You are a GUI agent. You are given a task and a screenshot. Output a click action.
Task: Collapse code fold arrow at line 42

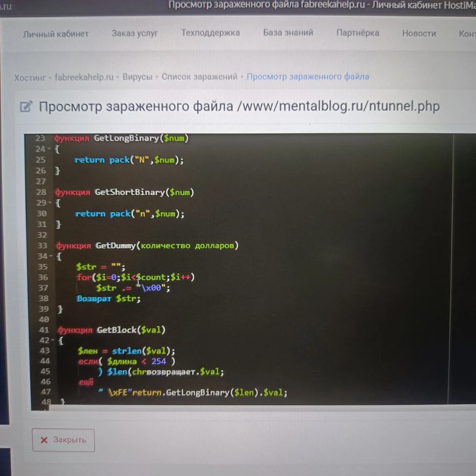(x=53, y=340)
